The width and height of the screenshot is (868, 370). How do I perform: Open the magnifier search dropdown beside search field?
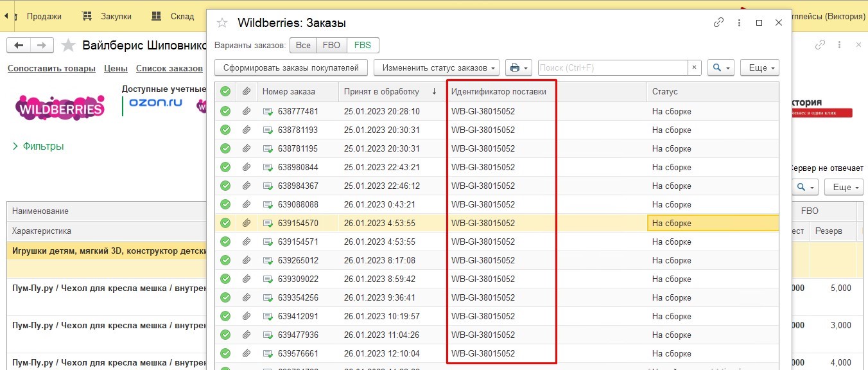click(x=721, y=67)
